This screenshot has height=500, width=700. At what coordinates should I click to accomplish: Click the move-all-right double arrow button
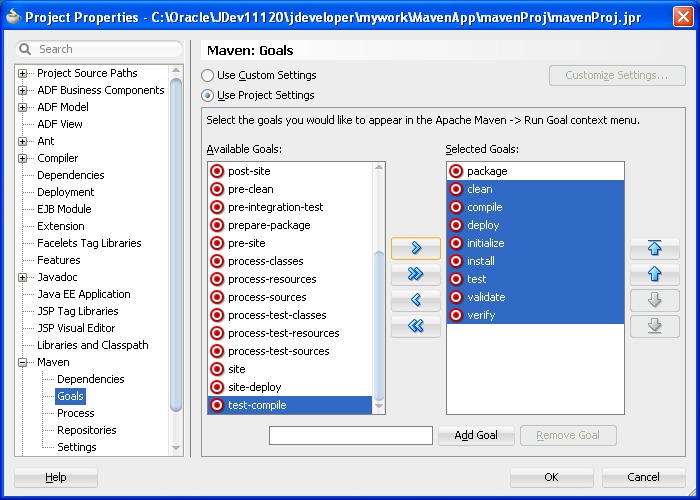pos(416,274)
